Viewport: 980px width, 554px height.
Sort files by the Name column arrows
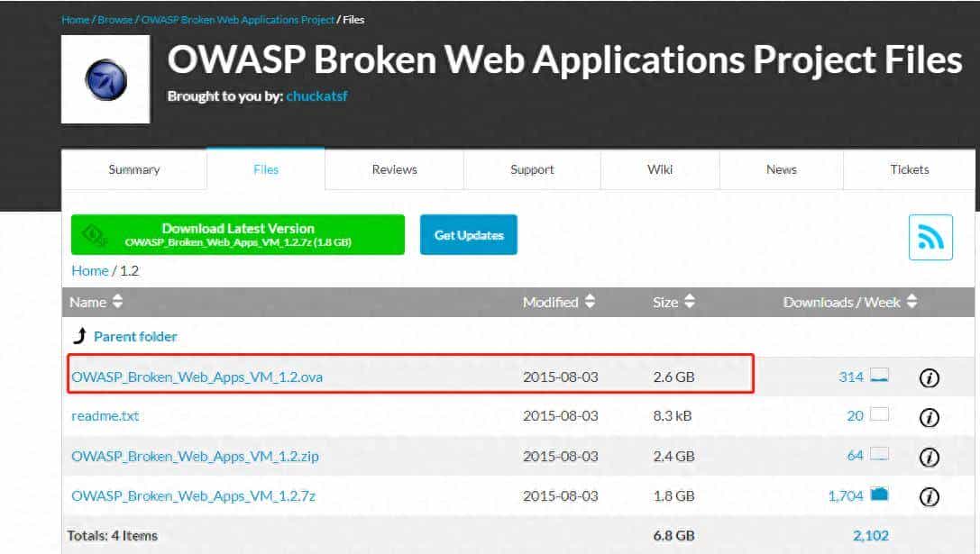point(117,302)
